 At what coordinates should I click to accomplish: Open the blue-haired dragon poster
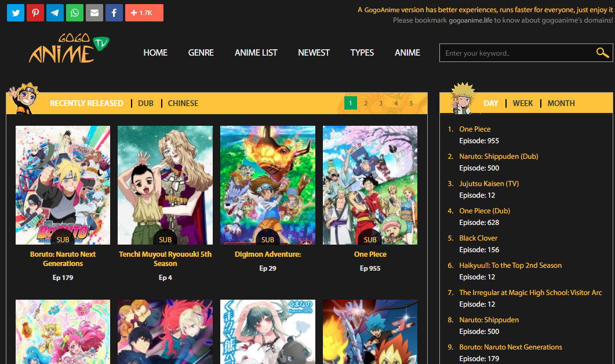[370, 332]
